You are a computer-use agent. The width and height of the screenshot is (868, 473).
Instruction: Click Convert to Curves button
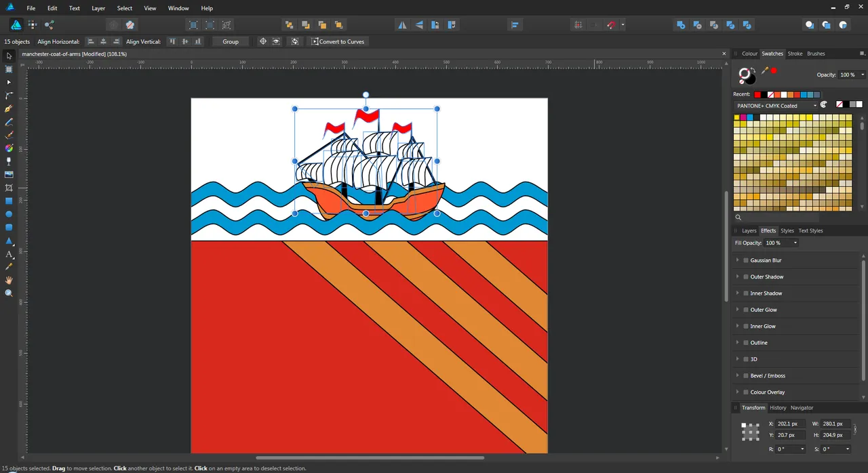(x=338, y=41)
